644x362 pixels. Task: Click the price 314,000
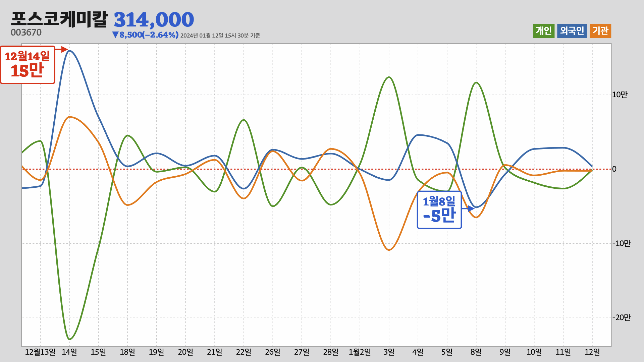click(154, 20)
